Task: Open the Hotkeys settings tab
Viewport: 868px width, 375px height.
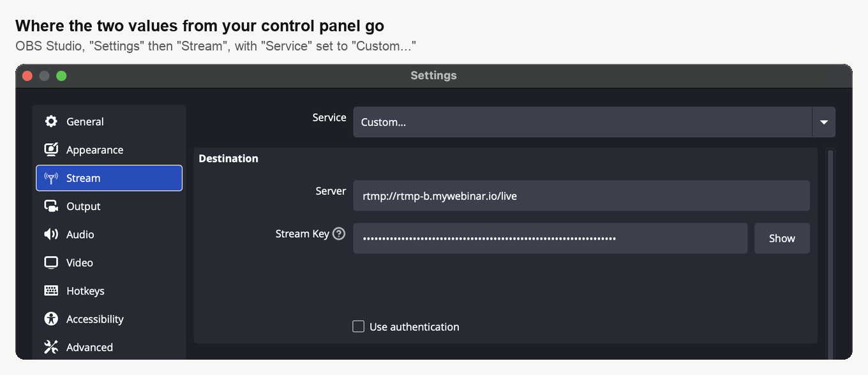Action: pos(109,291)
